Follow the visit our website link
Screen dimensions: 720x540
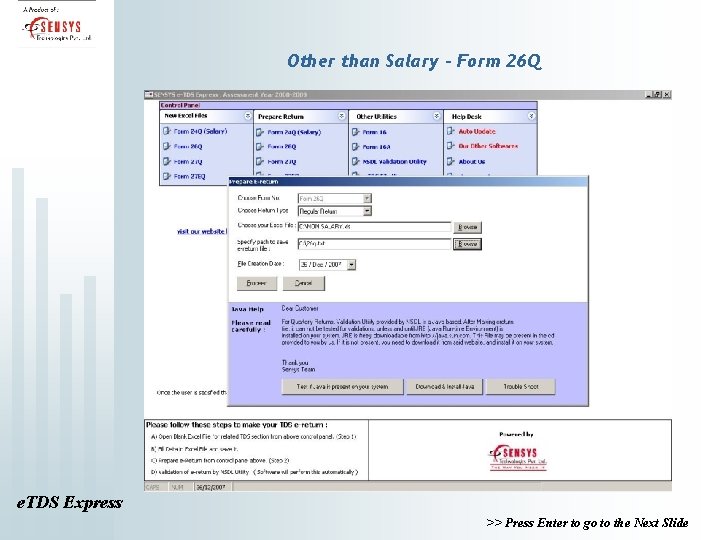point(202,231)
